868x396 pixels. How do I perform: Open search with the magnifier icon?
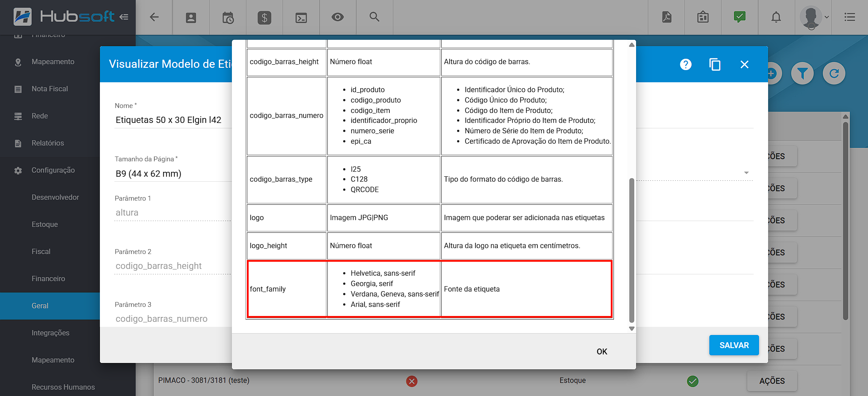pyautogui.click(x=374, y=17)
